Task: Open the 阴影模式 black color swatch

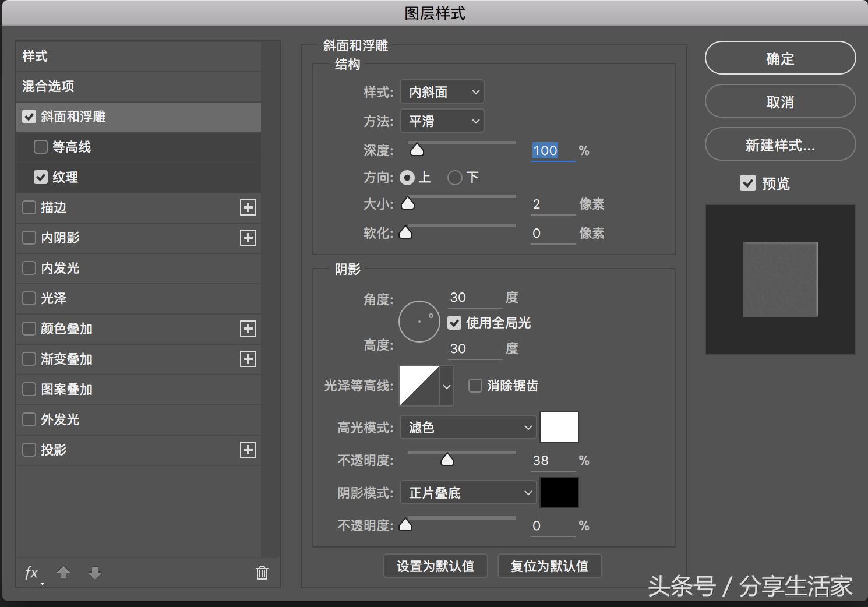Action: [559, 492]
